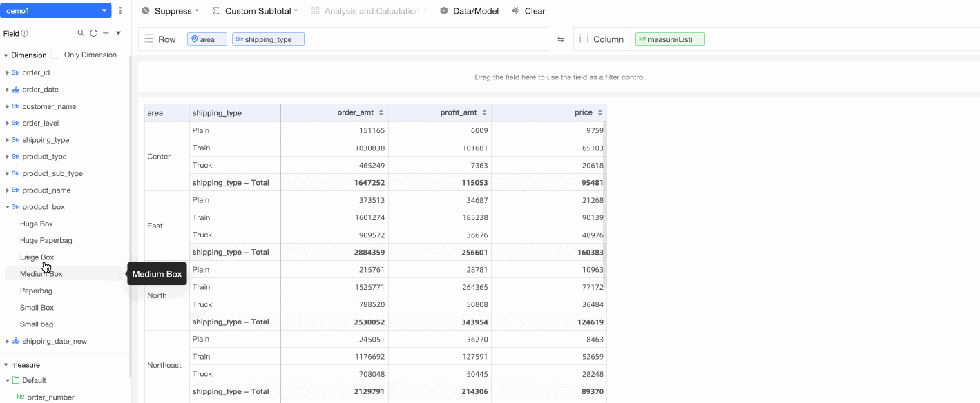This screenshot has width=980, height=403.
Task: Open the demo1 dataset dropdown
Action: (x=104, y=11)
